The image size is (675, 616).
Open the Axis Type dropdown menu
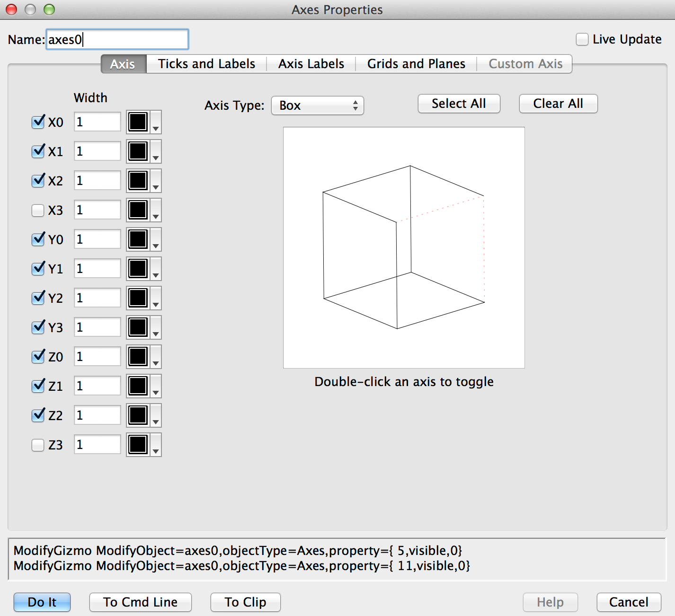coord(317,106)
